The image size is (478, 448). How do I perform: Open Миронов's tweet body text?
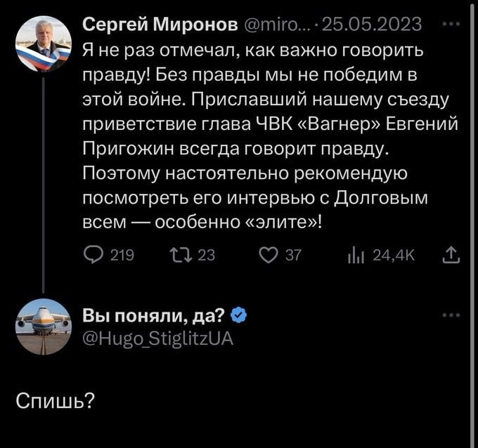267,133
